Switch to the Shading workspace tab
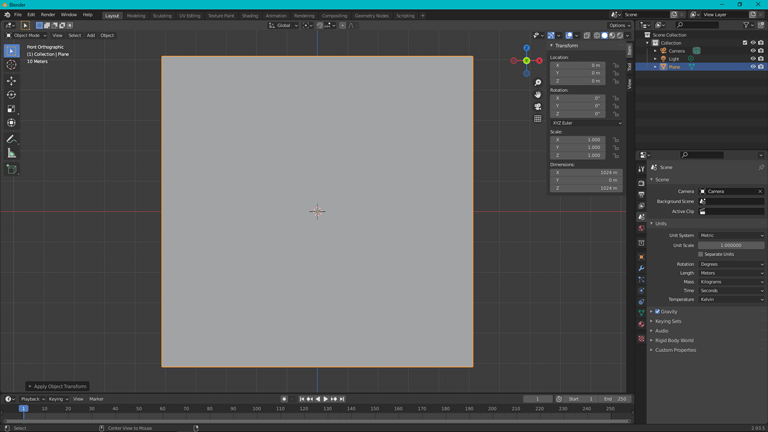The image size is (768, 432). pyautogui.click(x=250, y=16)
